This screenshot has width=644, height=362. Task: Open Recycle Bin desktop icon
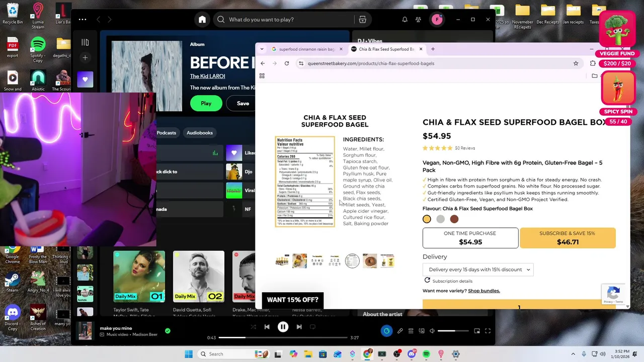click(13, 14)
